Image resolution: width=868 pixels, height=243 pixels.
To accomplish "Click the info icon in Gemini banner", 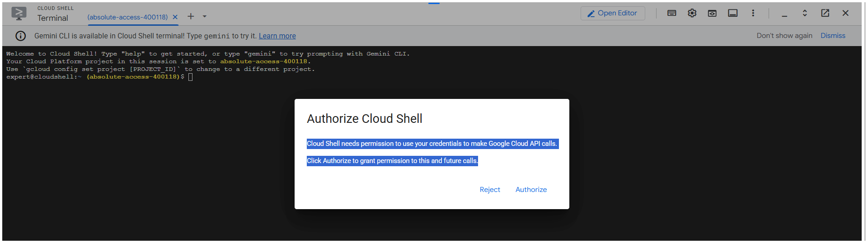I will (21, 36).
